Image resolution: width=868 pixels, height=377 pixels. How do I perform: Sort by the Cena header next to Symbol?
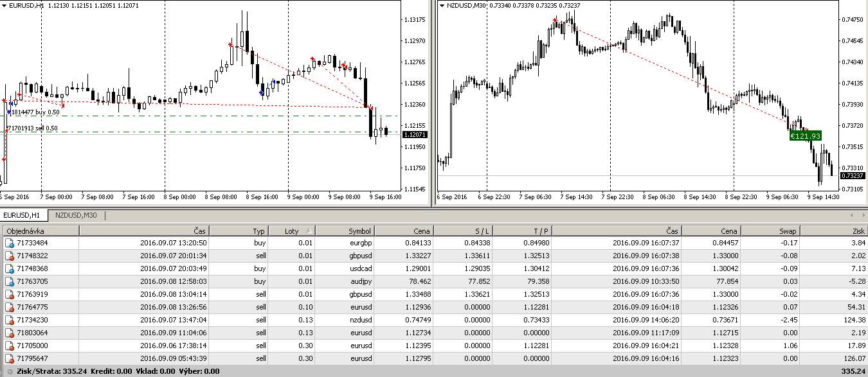click(404, 231)
